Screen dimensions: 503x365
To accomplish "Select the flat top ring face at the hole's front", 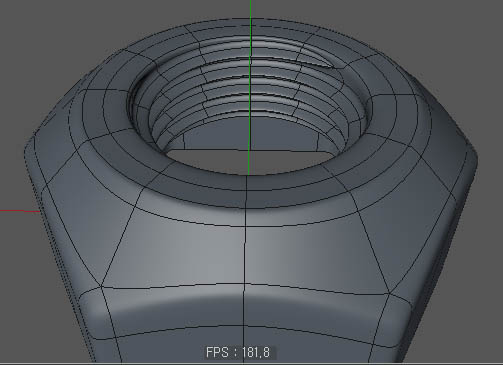I will (247, 191).
